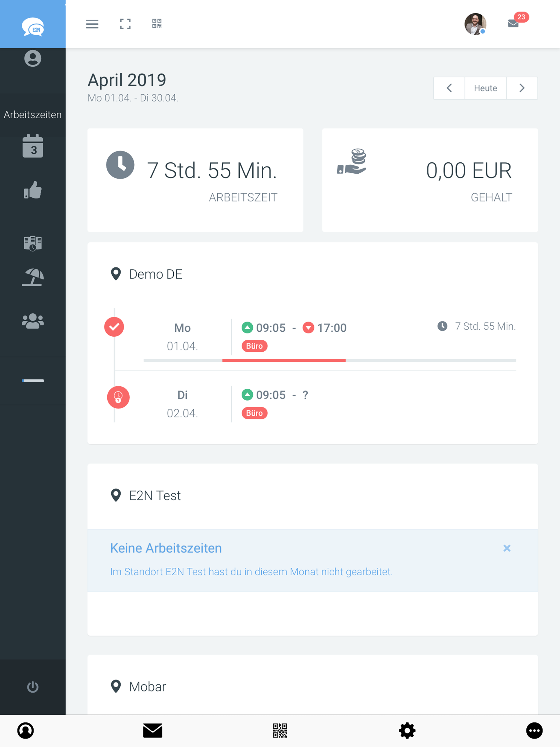Click the power logout icon
The height and width of the screenshot is (747, 560).
point(33,687)
